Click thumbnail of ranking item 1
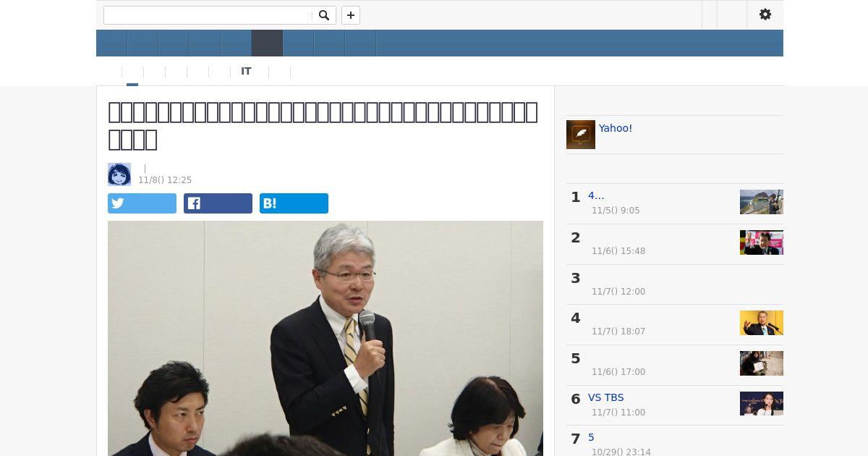868x456 pixels. (762, 202)
